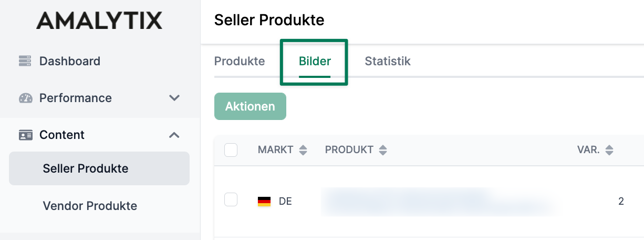This screenshot has height=240, width=644.
Task: Click the Content ID card icon
Action: [25, 135]
